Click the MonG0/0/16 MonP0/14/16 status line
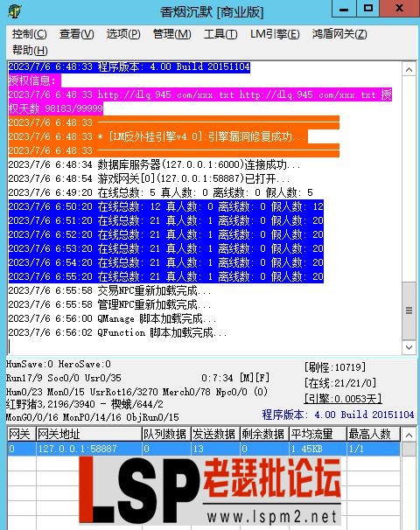 click(x=93, y=417)
